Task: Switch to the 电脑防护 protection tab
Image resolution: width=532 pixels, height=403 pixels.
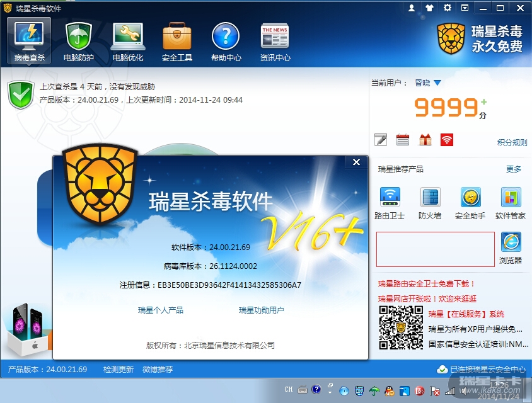Action: pos(78,42)
